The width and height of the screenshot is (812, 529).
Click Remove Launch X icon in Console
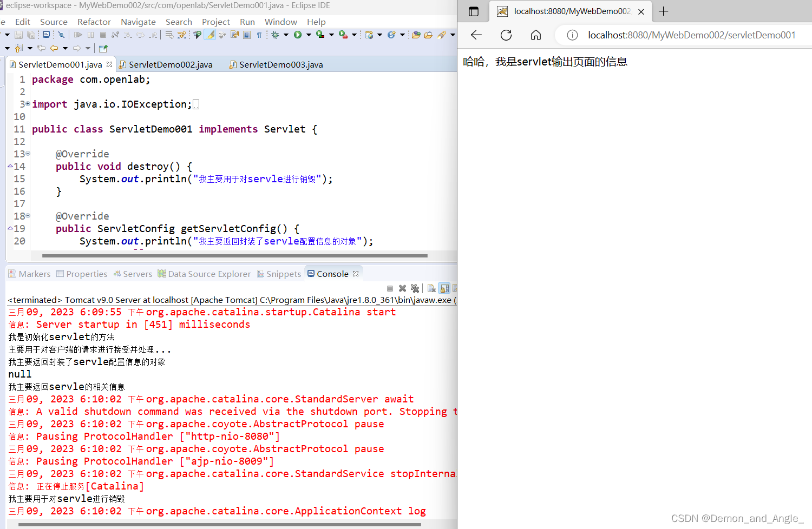point(402,288)
